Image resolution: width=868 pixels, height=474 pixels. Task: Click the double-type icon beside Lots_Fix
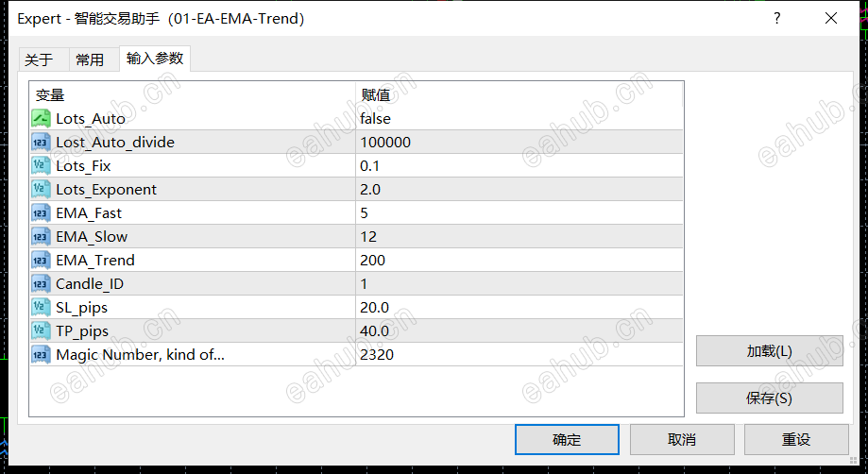pyautogui.click(x=41, y=166)
